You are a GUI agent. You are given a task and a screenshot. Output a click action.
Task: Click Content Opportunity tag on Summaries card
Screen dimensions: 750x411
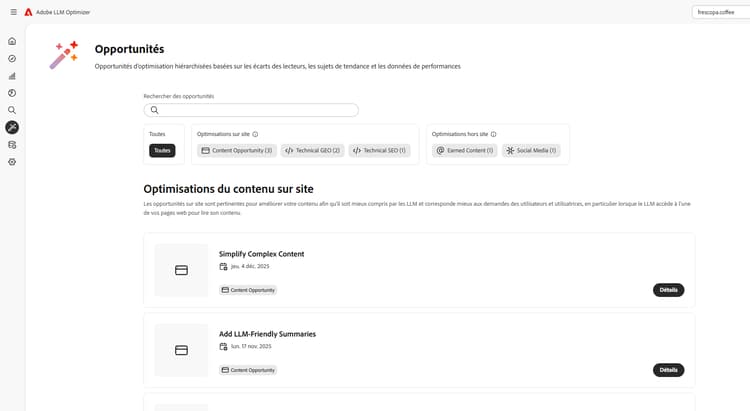(248, 370)
